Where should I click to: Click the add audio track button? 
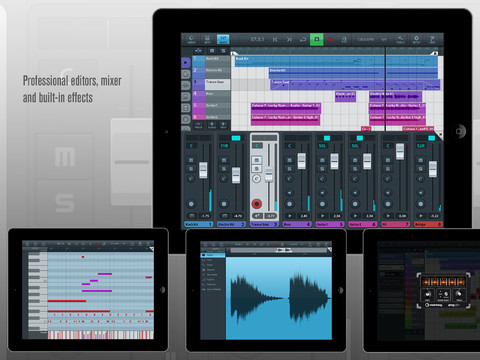point(211,125)
